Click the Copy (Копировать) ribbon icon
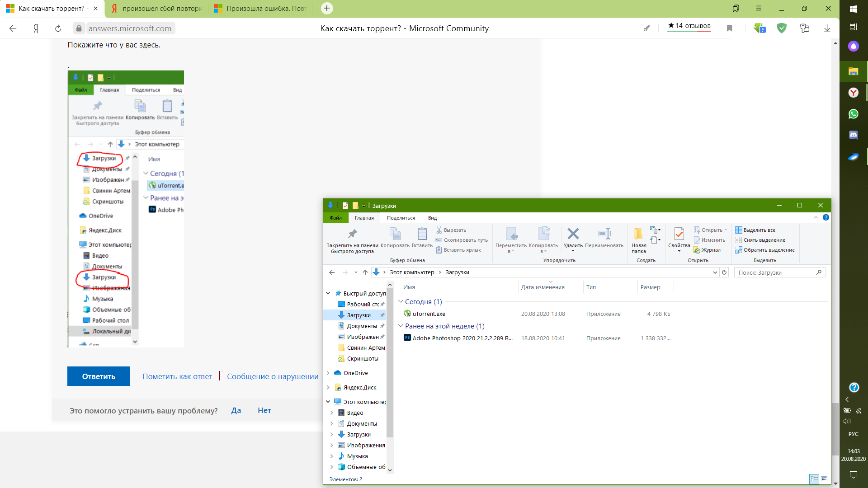This screenshot has height=488, width=868. (395, 234)
